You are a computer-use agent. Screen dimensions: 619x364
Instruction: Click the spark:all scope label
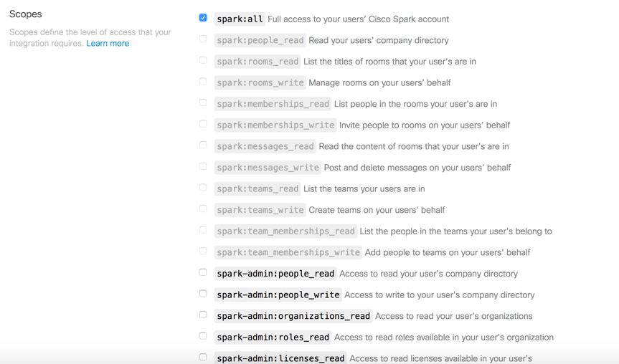pyautogui.click(x=240, y=19)
